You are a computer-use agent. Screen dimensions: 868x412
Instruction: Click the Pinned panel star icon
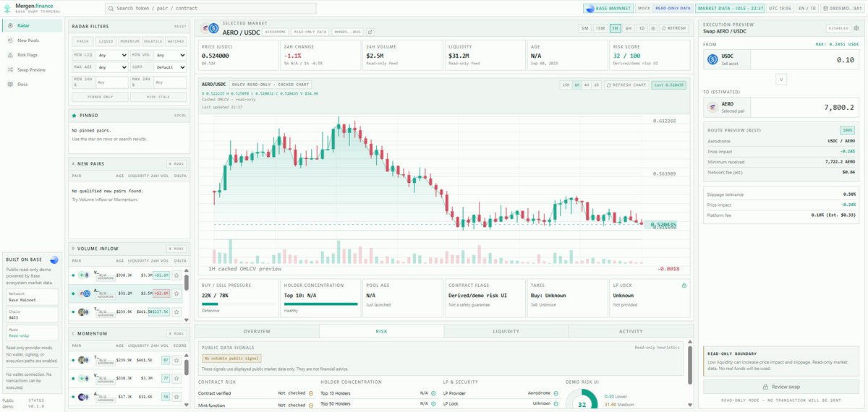(x=74, y=115)
